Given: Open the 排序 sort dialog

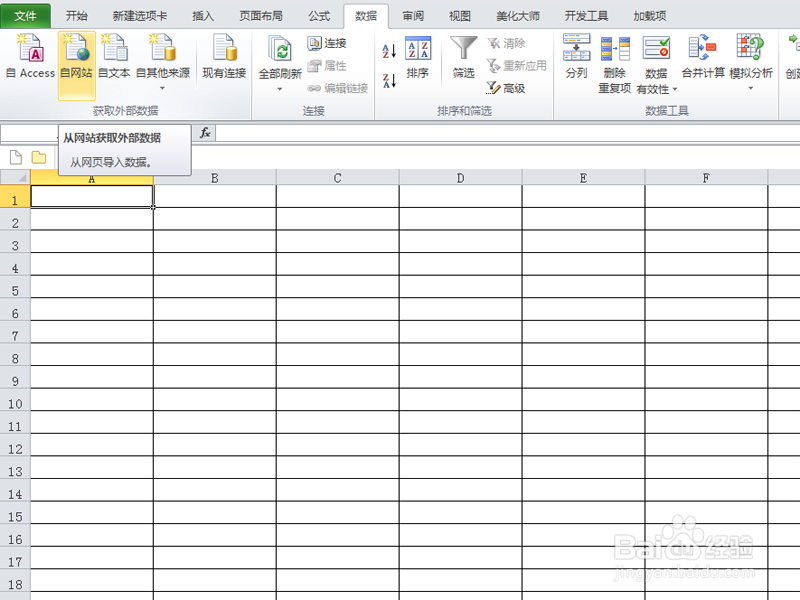Looking at the screenshot, I should pos(418,57).
